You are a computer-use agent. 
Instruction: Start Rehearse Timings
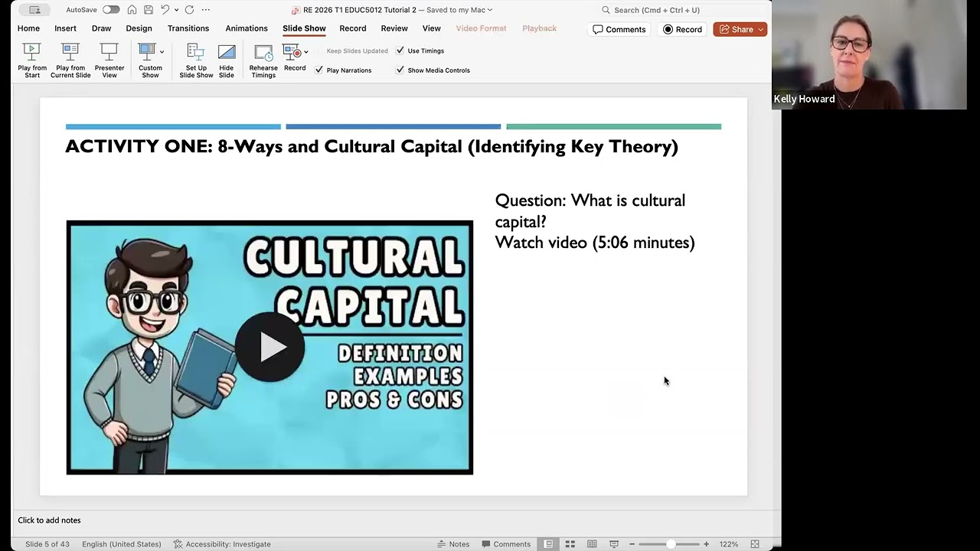pos(263,60)
